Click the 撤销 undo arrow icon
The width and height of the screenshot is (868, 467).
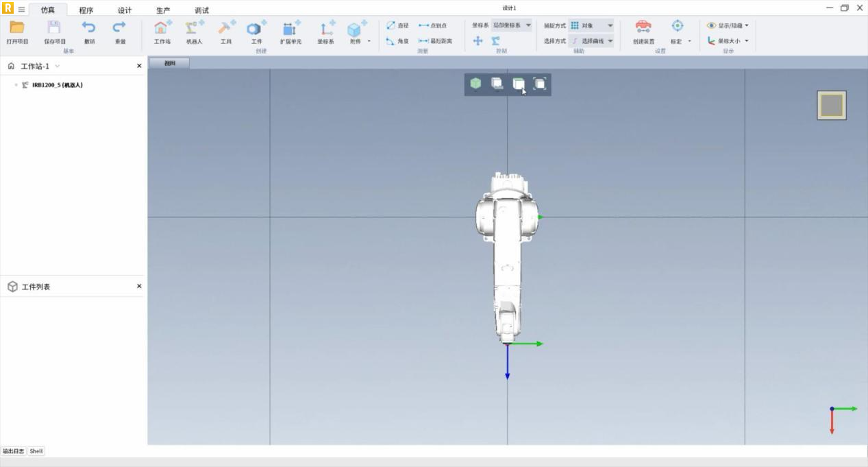click(x=89, y=28)
